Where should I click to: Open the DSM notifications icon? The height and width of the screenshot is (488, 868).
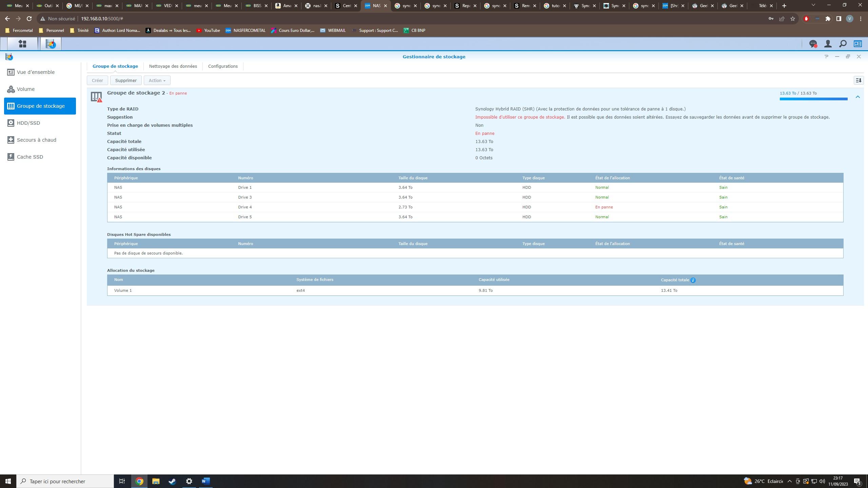tap(813, 44)
